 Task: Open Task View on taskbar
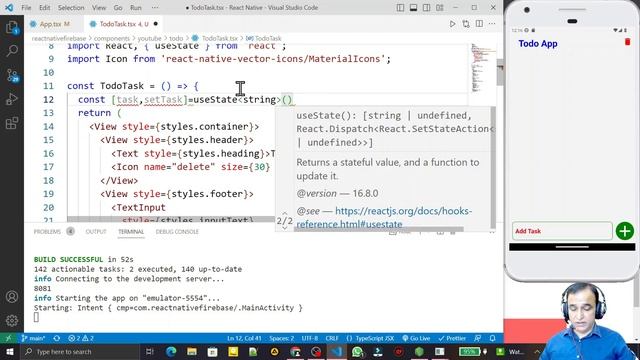pos(150,351)
